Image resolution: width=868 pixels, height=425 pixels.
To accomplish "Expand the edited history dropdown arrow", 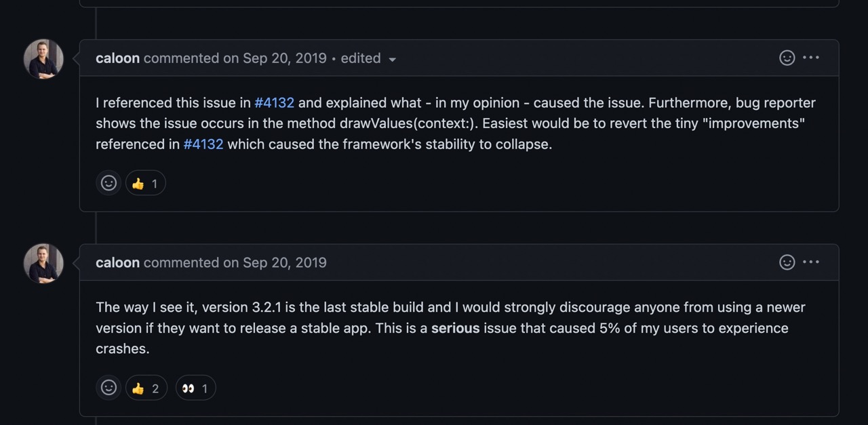I will (392, 59).
